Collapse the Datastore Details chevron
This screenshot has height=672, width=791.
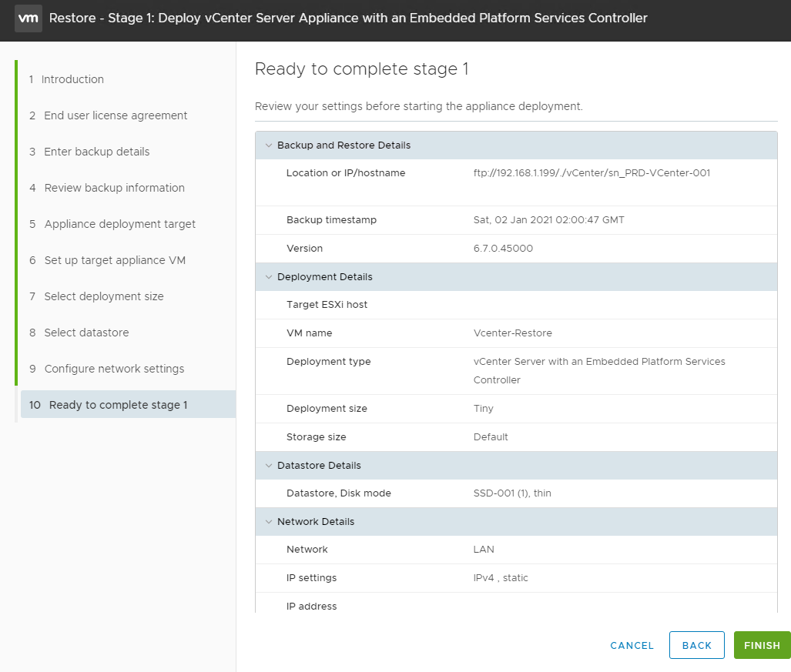269,466
